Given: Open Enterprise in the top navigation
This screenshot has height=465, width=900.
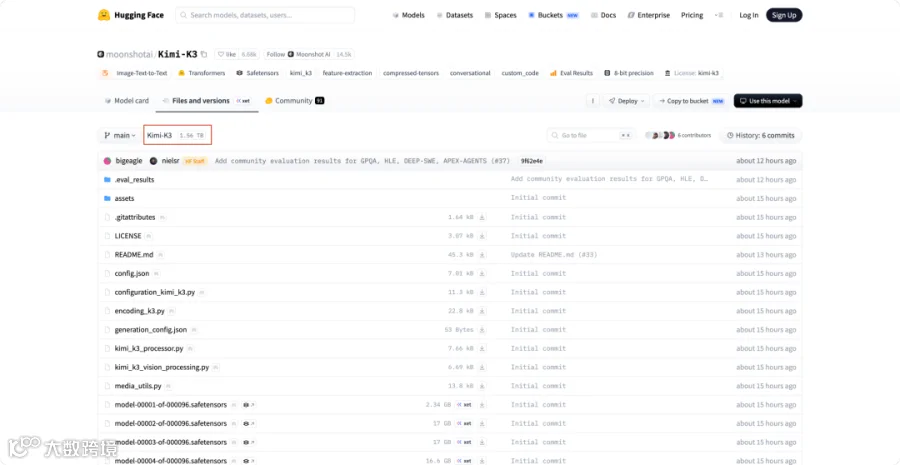Looking at the screenshot, I should 649,16.
